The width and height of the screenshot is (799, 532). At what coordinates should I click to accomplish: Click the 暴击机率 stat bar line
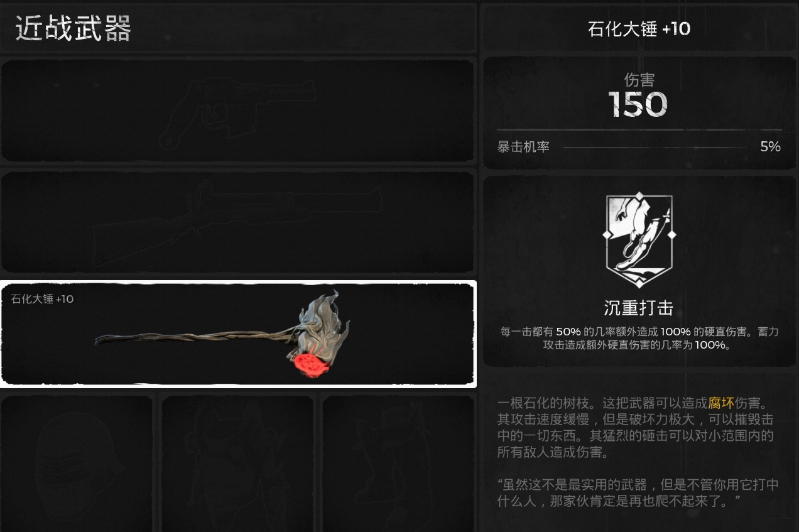coord(655,148)
